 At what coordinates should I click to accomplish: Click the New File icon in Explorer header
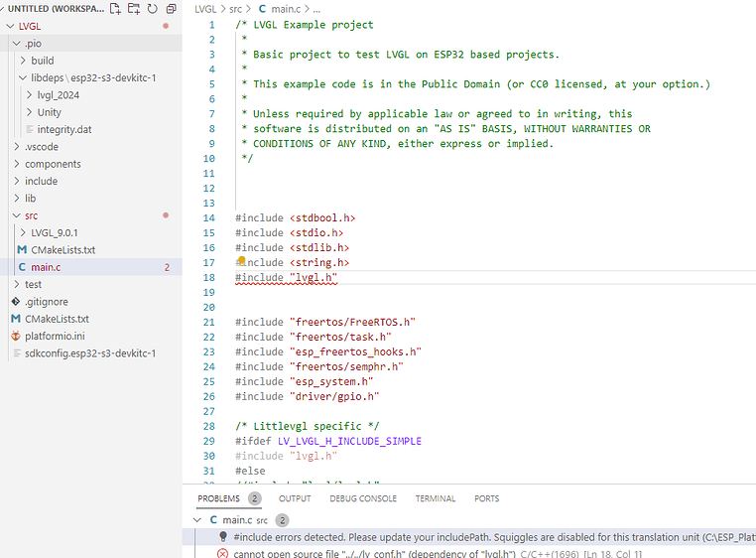pos(115,9)
